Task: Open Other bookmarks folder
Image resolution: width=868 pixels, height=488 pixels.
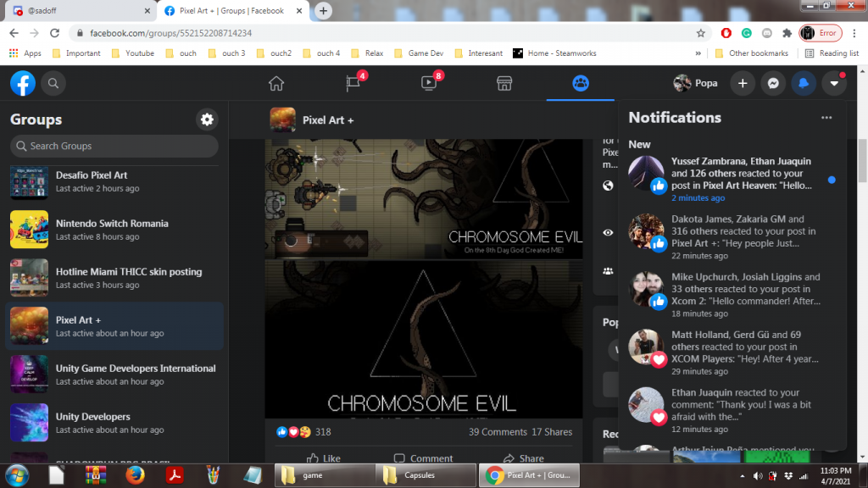Action: [752, 53]
